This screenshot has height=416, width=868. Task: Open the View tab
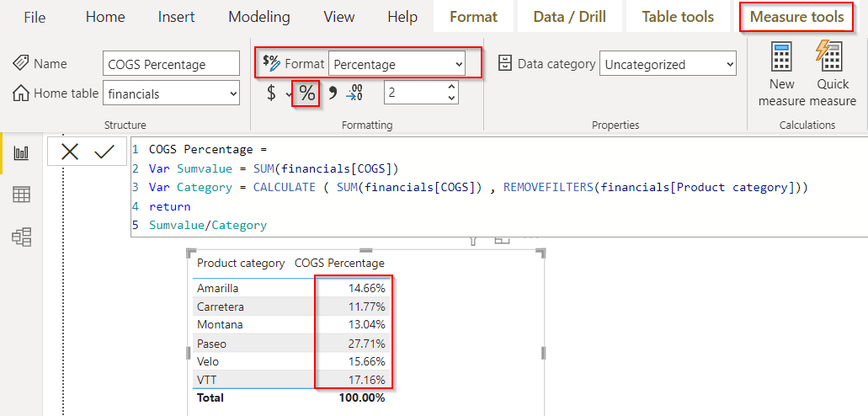pos(338,17)
